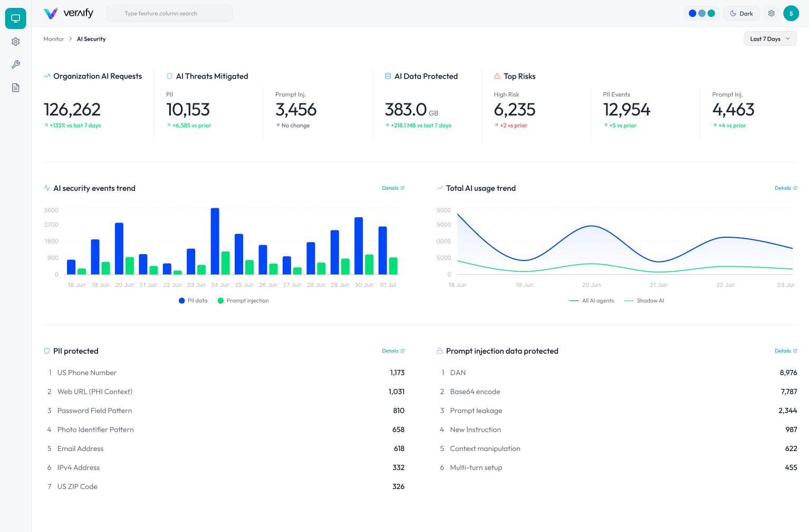This screenshot has height=532, width=809.
Task: Open Details for AI security events trend
Action: [x=393, y=188]
